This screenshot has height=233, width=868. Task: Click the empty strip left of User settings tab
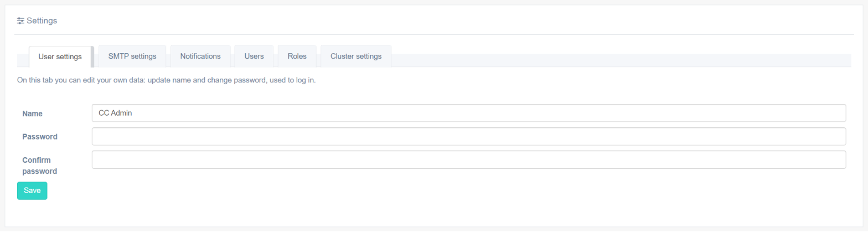click(22, 60)
